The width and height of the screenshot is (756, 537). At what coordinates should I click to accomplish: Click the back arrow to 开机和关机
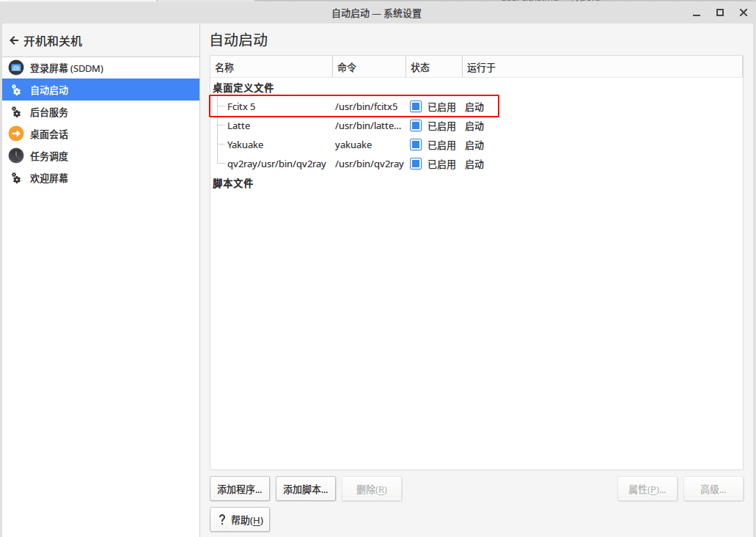point(13,40)
